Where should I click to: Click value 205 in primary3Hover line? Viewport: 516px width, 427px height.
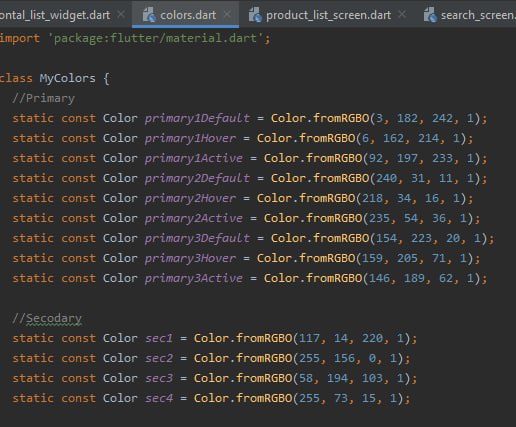click(x=407, y=258)
